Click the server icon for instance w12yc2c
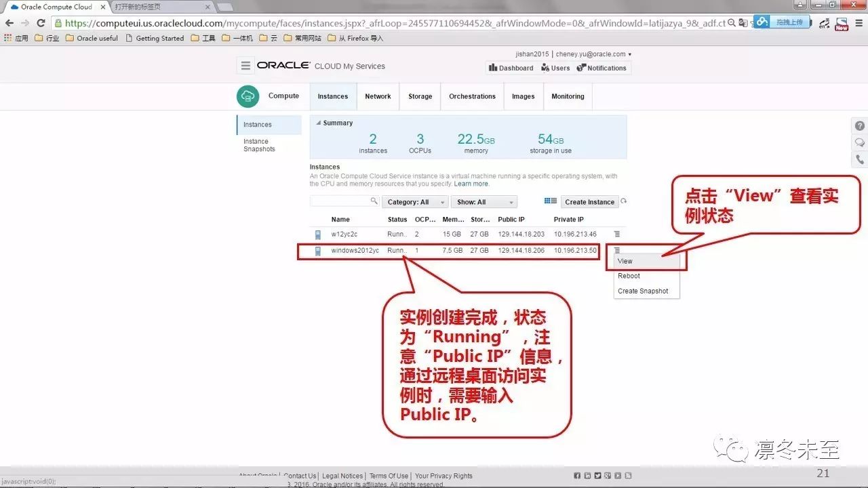The width and height of the screenshot is (868, 488). click(x=317, y=235)
